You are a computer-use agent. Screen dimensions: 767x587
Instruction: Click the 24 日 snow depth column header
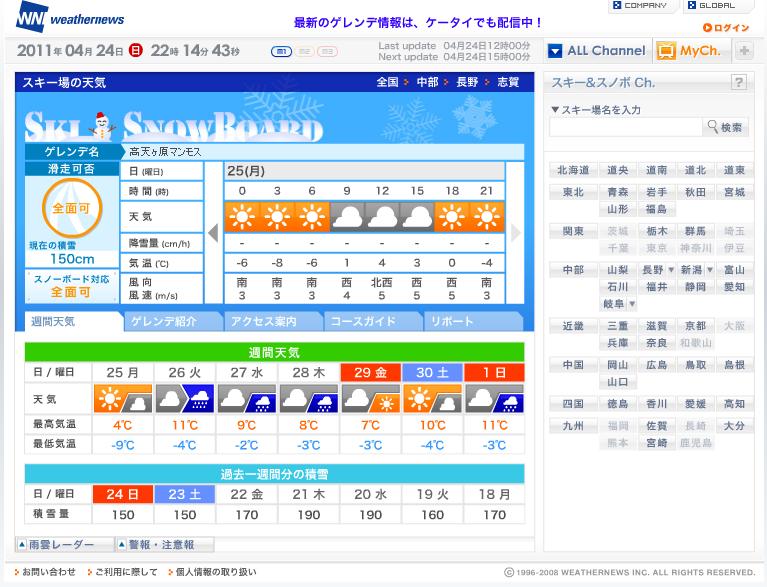pos(122,494)
